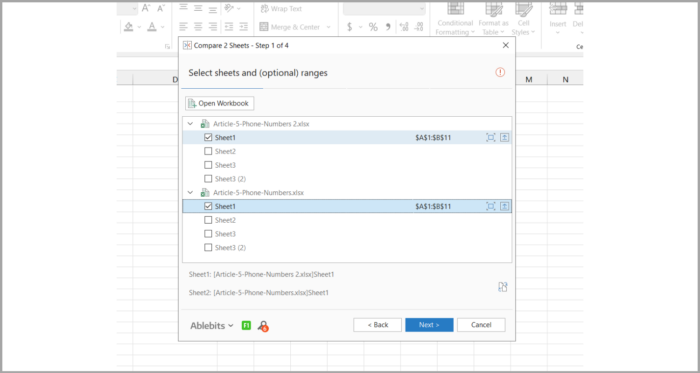The image size is (700, 373).
Task: Click the select range icon for first Sheet1
Action: click(491, 138)
